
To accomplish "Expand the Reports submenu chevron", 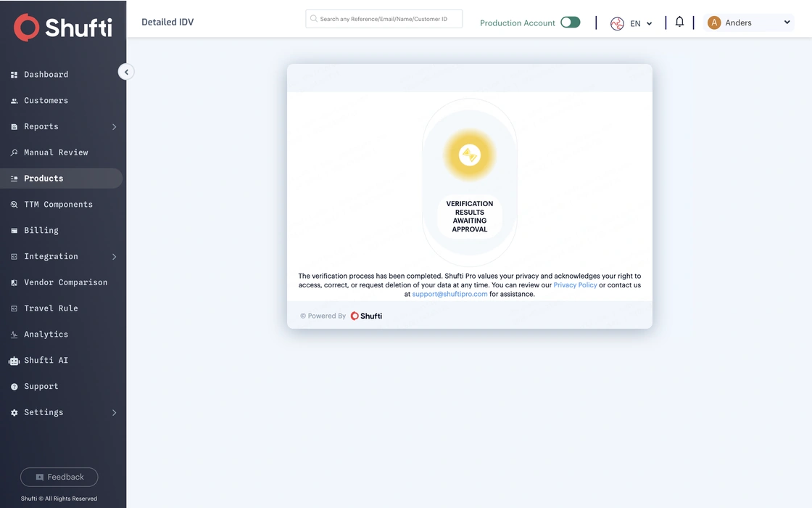I will [114, 126].
